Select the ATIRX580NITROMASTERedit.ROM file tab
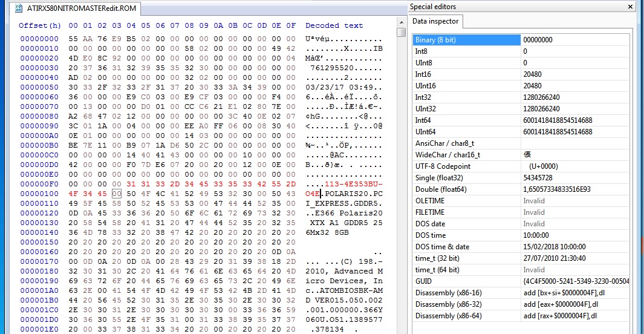The width and height of the screenshot is (644, 334). click(x=75, y=8)
